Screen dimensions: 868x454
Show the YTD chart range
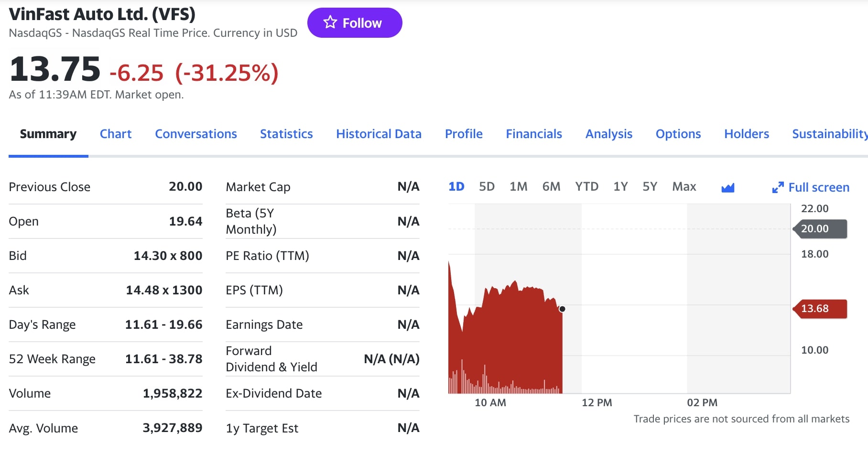pyautogui.click(x=586, y=186)
